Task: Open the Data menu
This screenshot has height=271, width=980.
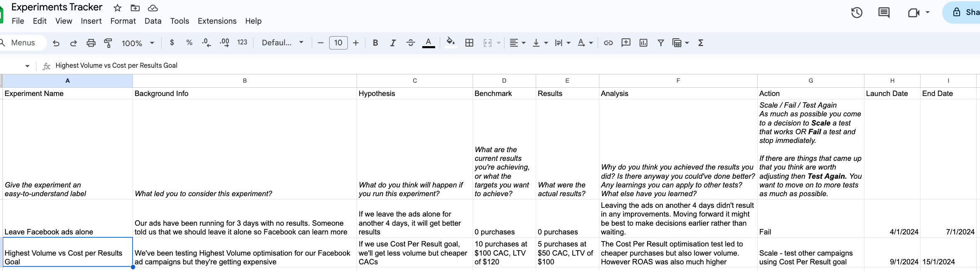Action: point(153,21)
